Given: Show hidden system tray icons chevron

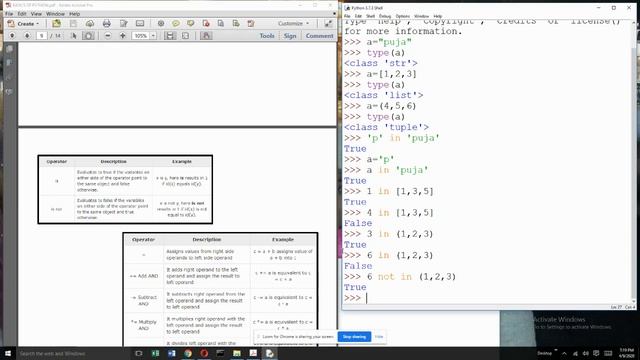Looking at the screenshot, I should (x=564, y=353).
